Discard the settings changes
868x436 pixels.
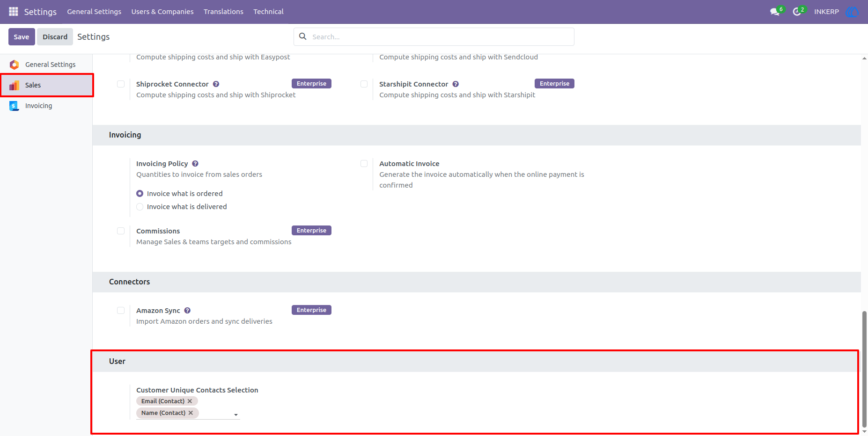point(55,36)
